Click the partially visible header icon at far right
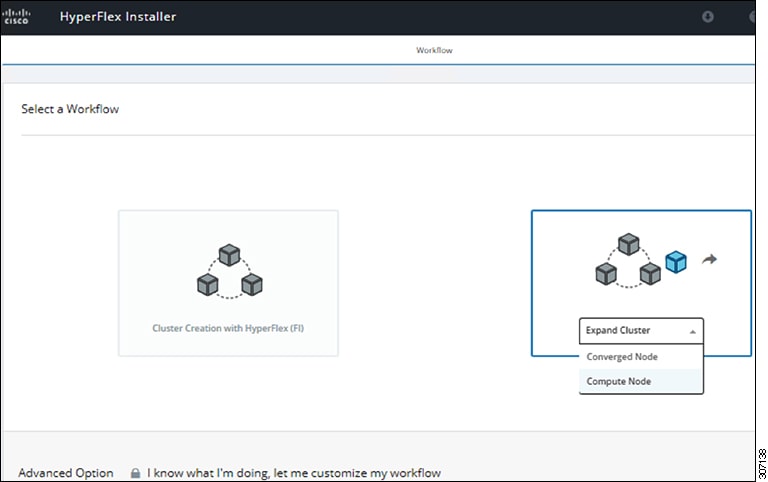Screen dimensions: 768x482 pos(752,17)
